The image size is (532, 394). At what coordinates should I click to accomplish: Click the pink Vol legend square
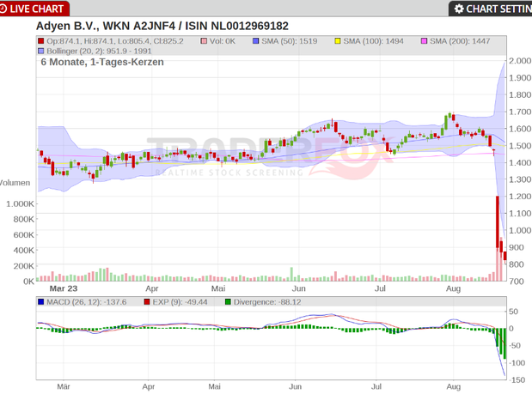[205, 40]
